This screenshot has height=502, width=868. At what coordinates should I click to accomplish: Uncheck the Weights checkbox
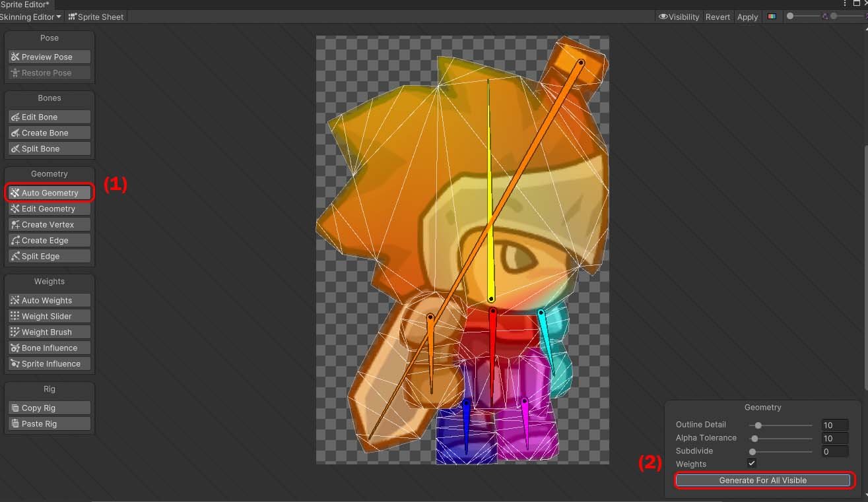[751, 464]
